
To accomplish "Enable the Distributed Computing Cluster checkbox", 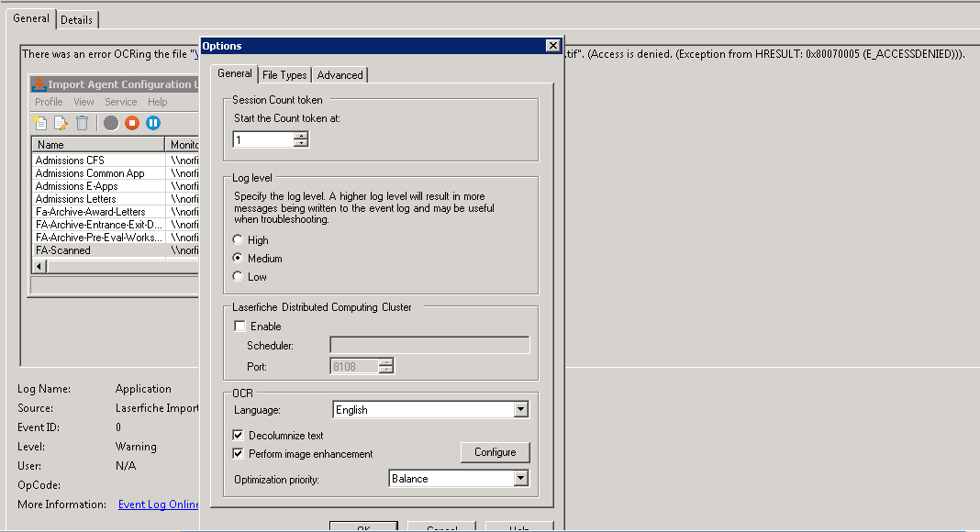I will click(x=240, y=327).
